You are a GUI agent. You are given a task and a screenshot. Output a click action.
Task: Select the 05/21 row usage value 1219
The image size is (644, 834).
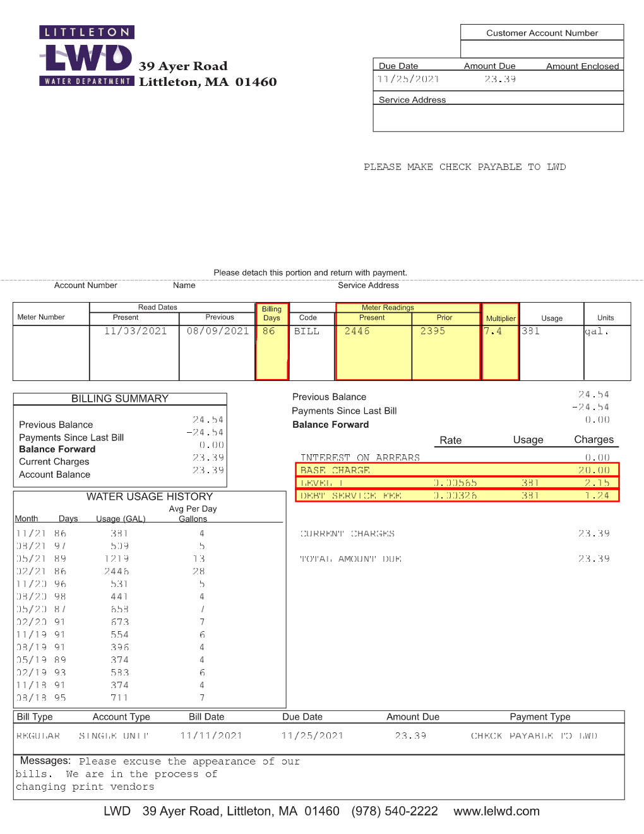[117, 559]
